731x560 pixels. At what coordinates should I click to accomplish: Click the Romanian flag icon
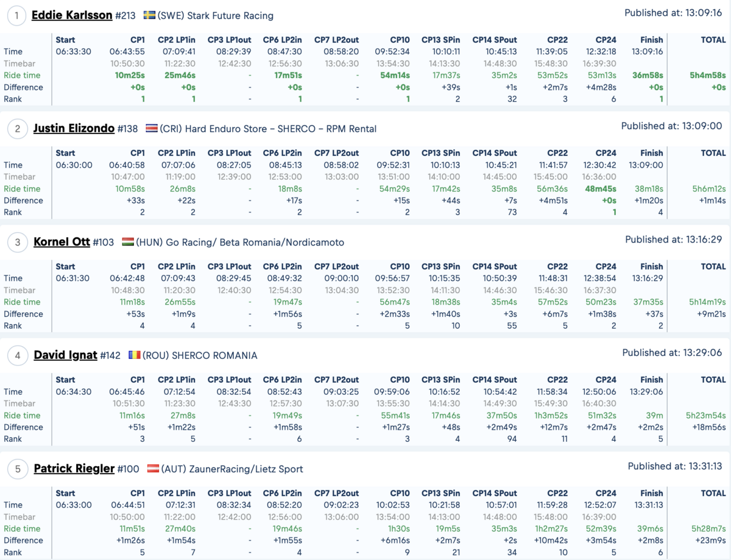coord(135,355)
